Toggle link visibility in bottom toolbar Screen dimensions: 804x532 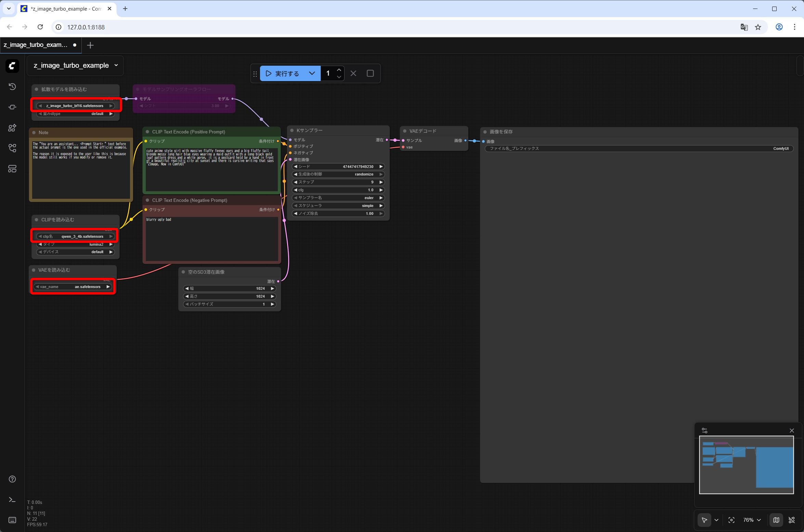(792, 520)
